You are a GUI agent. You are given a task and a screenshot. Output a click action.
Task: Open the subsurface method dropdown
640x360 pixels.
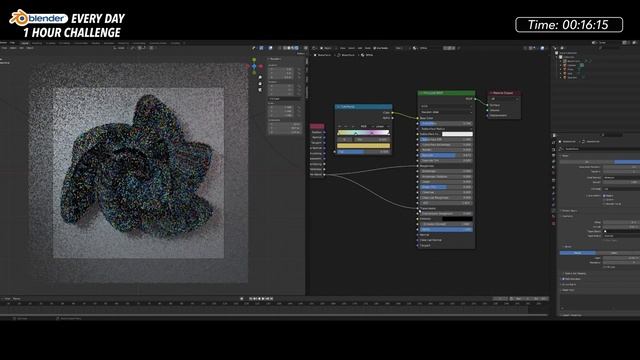pos(446,112)
